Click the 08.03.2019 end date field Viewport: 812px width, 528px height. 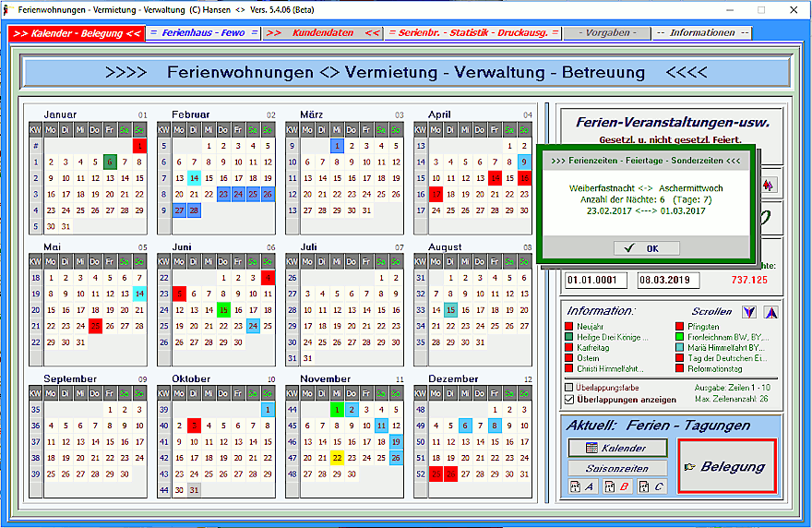coord(668,280)
